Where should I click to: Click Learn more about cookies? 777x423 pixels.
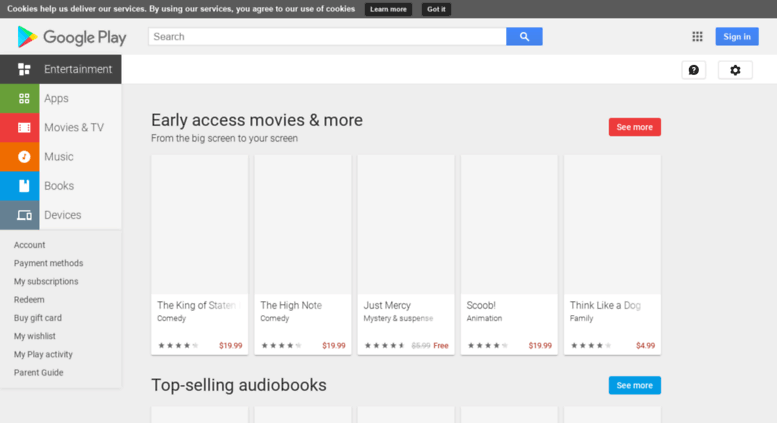point(388,9)
